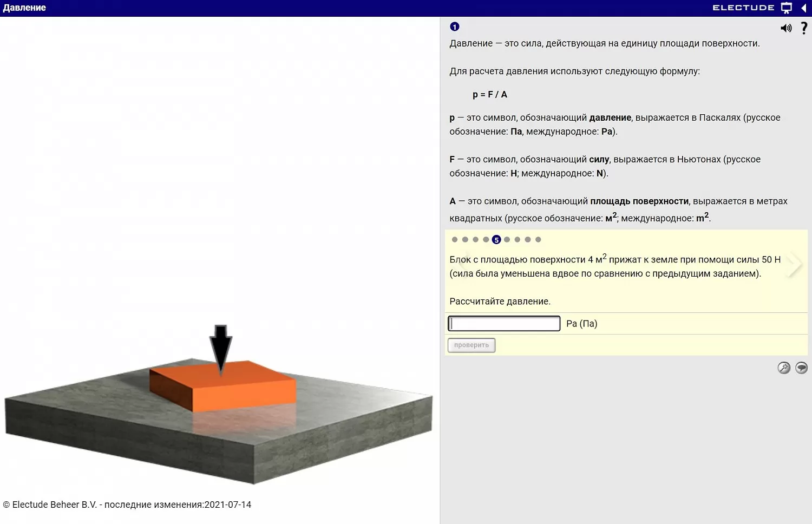
Task: Go to next question with right chevron
Action: tap(794, 265)
